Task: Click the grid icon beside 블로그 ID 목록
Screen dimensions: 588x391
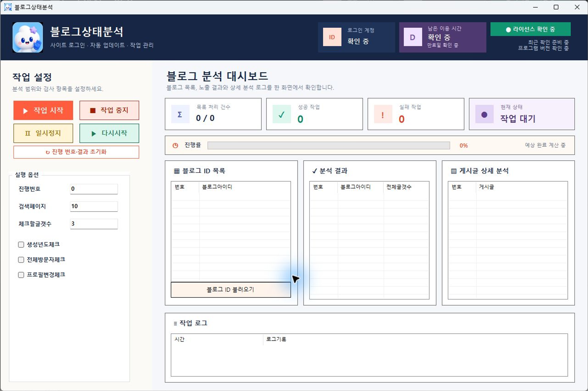Action: click(x=177, y=171)
